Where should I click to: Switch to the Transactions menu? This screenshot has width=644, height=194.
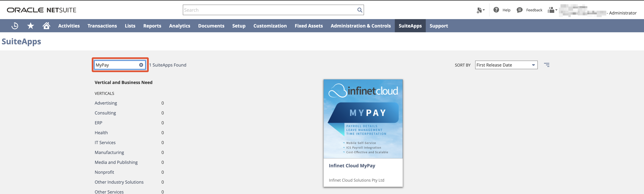click(x=102, y=26)
